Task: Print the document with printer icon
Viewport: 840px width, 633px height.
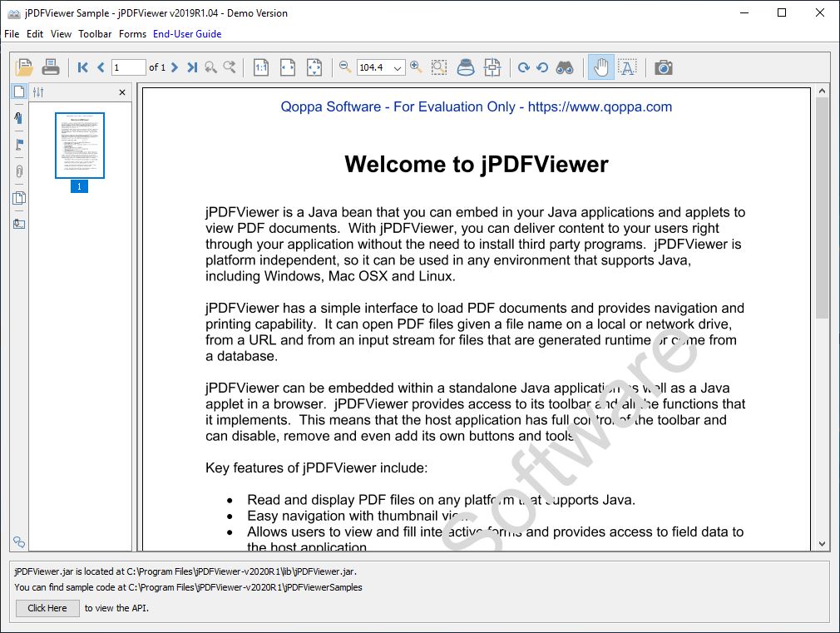Action: tap(51, 67)
